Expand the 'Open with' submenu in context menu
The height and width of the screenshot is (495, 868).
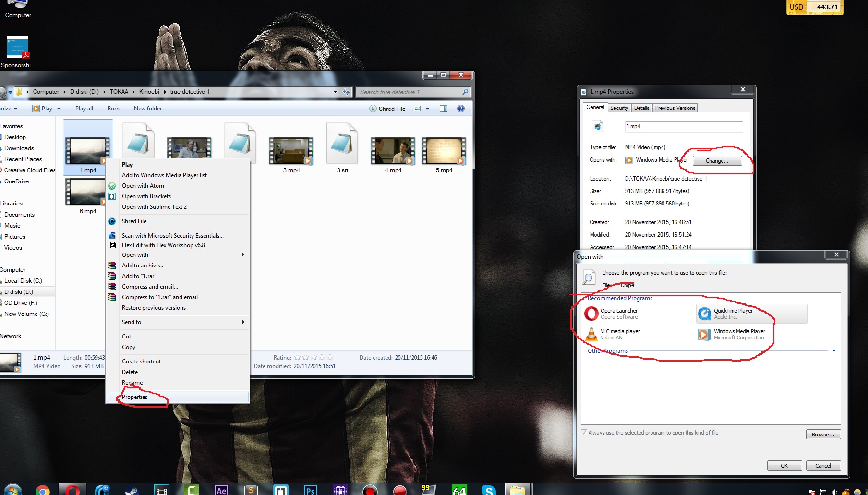tap(243, 255)
